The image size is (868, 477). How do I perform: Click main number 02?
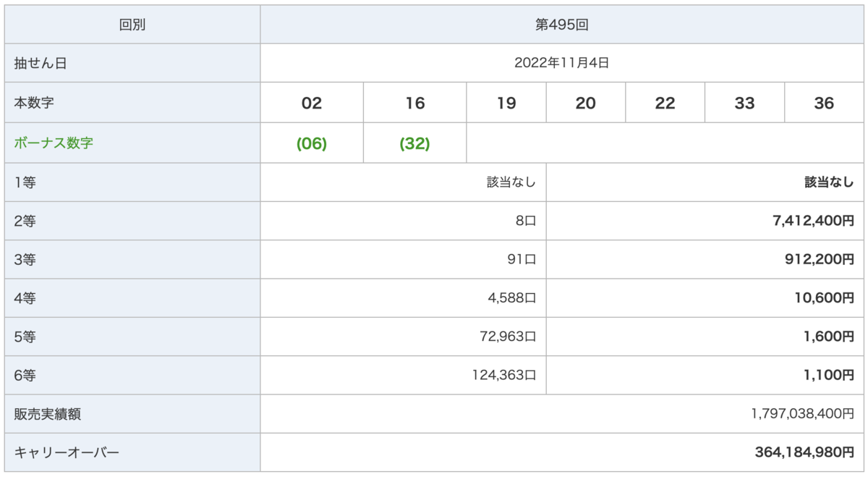[x=312, y=103]
